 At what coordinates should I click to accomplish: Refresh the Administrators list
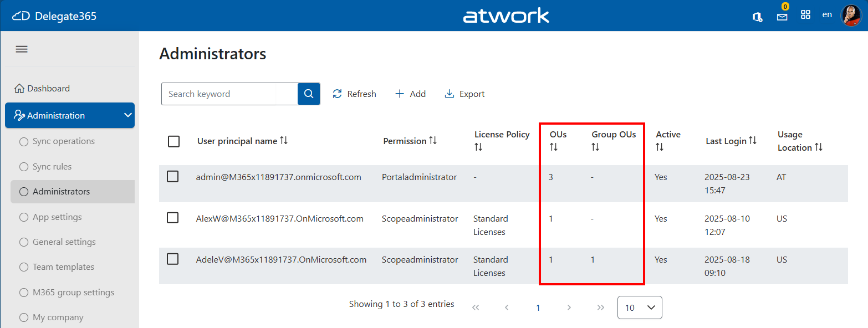click(x=354, y=94)
